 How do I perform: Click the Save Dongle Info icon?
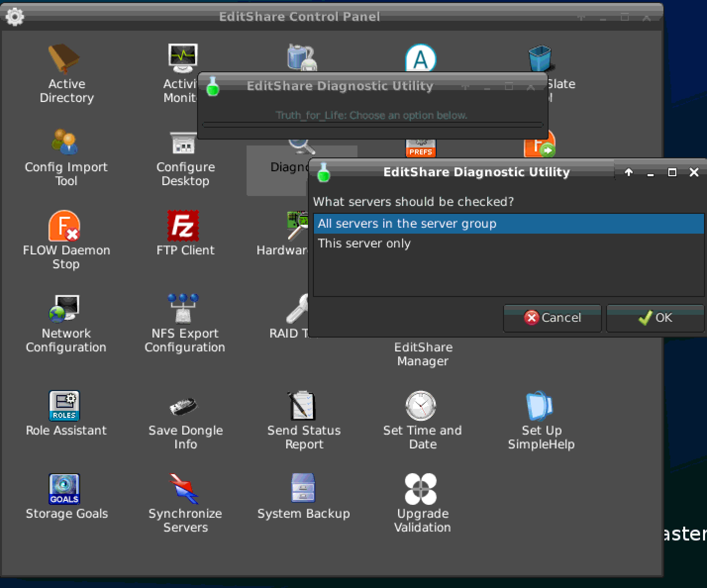[x=183, y=406]
